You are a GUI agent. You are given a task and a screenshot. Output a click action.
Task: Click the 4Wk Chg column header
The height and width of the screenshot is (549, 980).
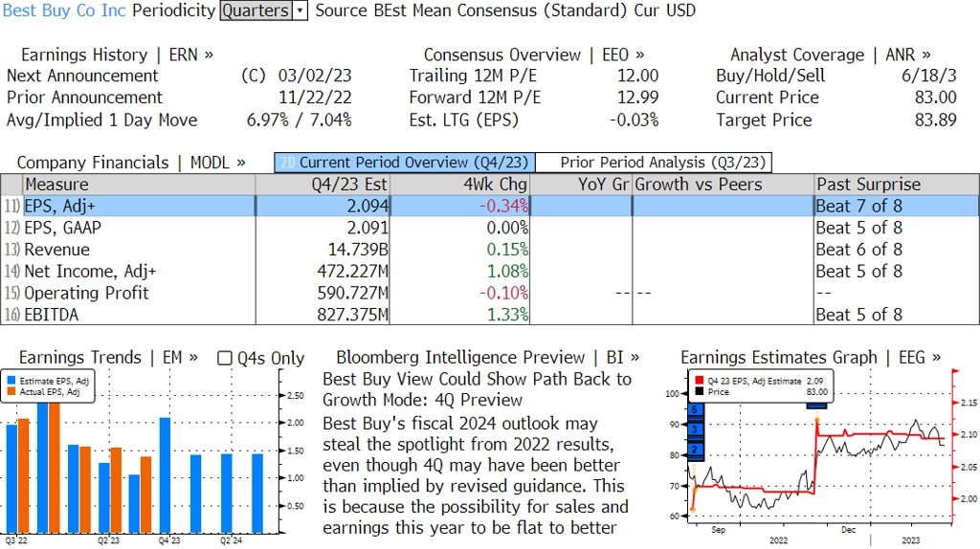459,185
